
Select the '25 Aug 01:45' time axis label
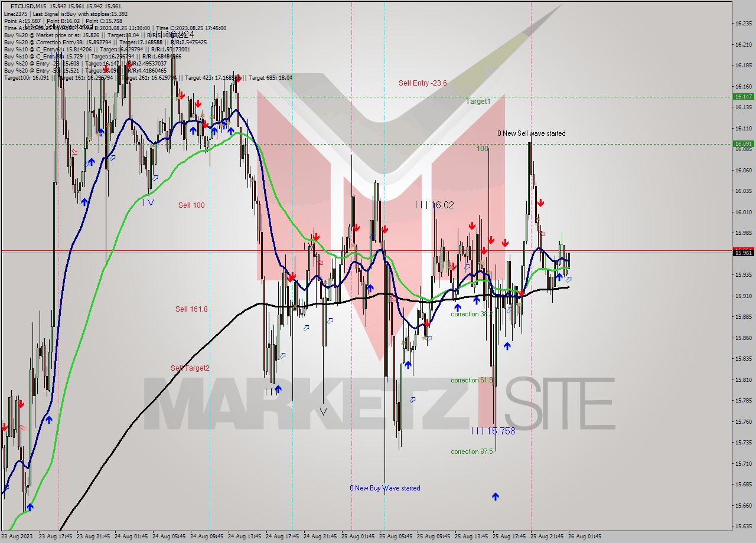(358, 537)
